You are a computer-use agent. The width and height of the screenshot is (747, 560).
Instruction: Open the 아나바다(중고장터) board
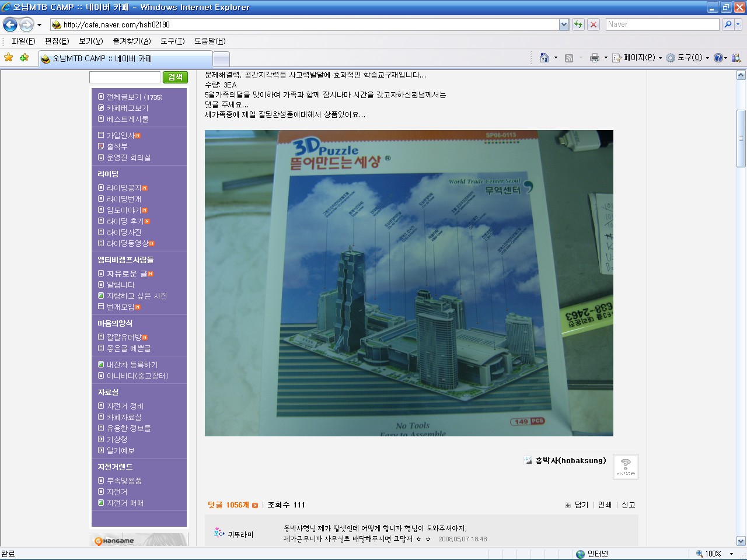(x=137, y=376)
